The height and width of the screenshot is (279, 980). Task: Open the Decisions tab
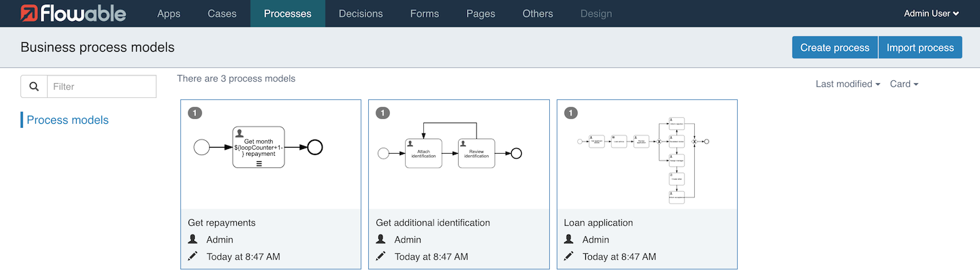[x=361, y=14]
